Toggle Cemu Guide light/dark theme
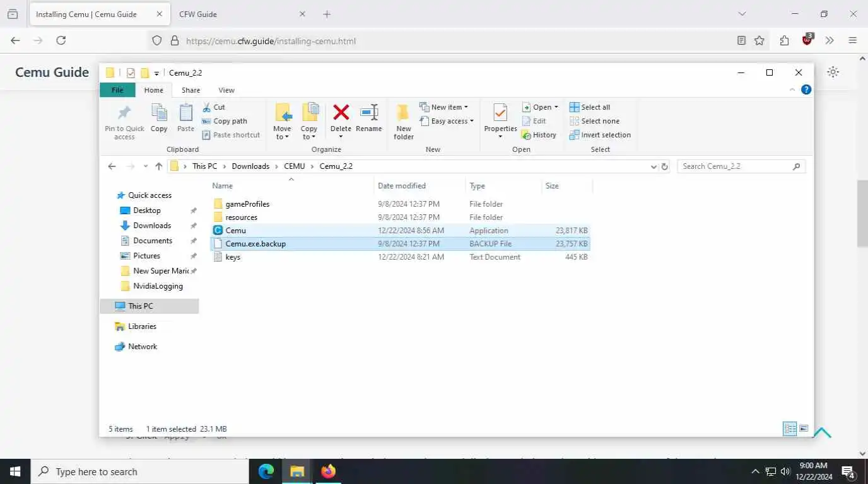Screen dimensions: 868x484 coord(833,72)
